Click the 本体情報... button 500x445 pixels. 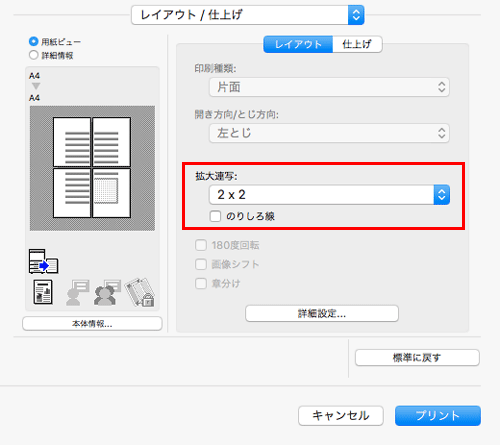pyautogui.click(x=92, y=323)
